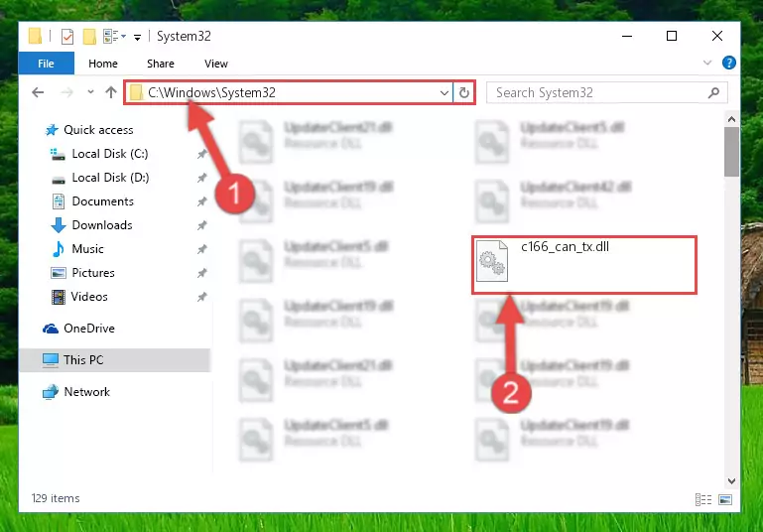
Task: Click the address bar path C:\Windows\System32
Action: coord(211,92)
